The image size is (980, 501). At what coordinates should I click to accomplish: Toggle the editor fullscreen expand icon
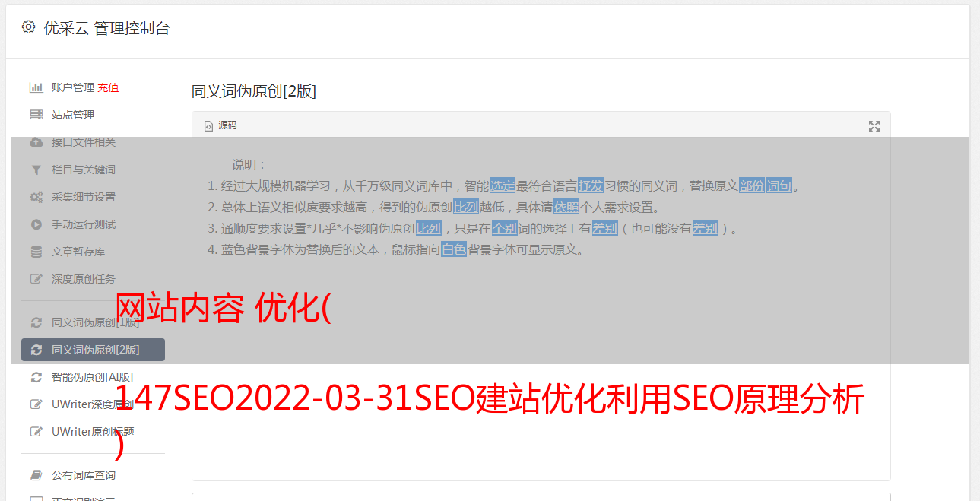(x=874, y=126)
